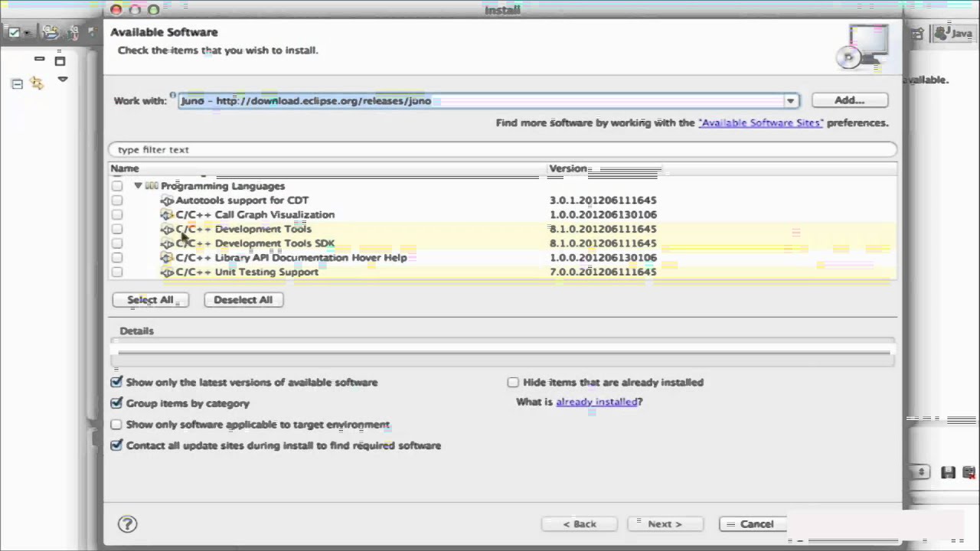Click the install wizard CD banner image

[x=864, y=47]
